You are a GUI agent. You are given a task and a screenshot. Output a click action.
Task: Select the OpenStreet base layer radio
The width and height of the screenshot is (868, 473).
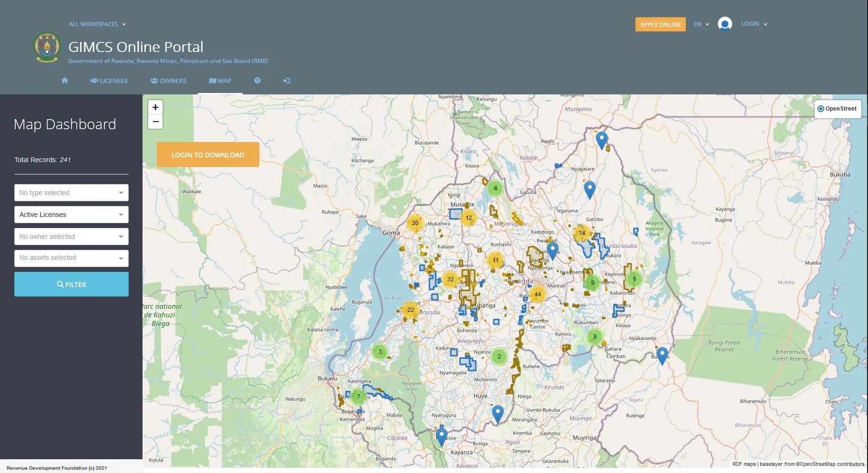point(821,109)
